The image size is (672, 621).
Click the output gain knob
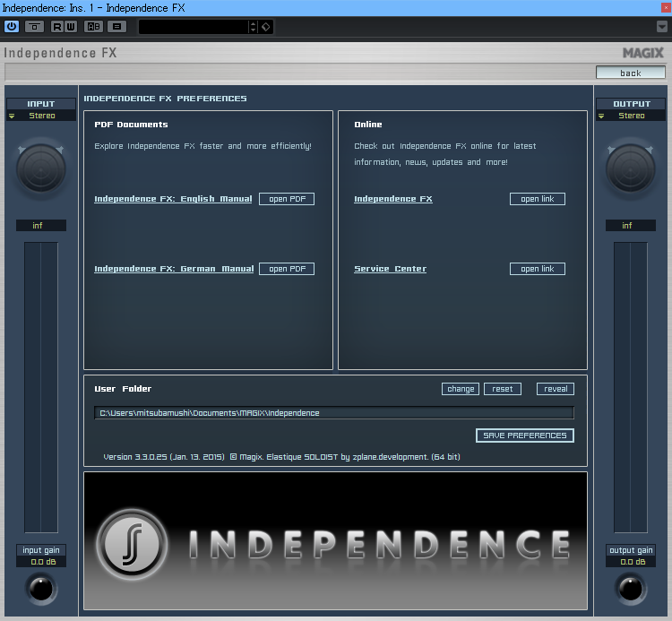pyautogui.click(x=631, y=590)
